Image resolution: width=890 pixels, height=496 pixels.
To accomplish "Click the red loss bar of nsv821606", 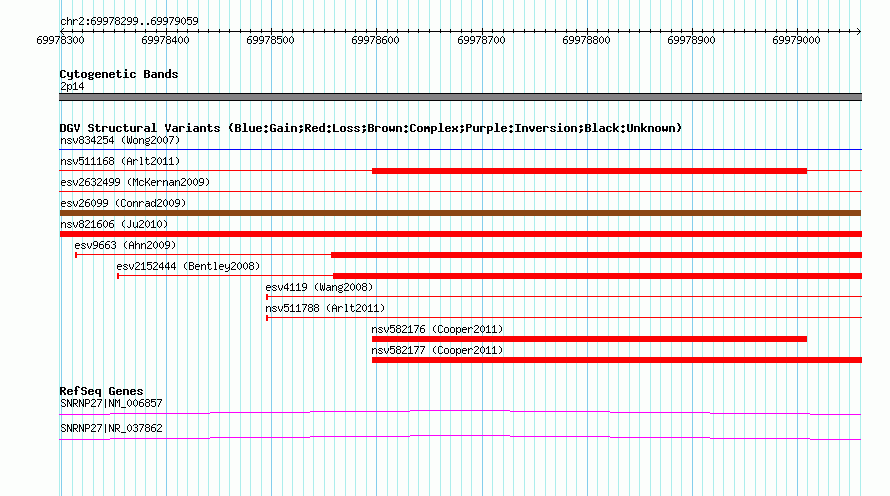I will pos(460,234).
